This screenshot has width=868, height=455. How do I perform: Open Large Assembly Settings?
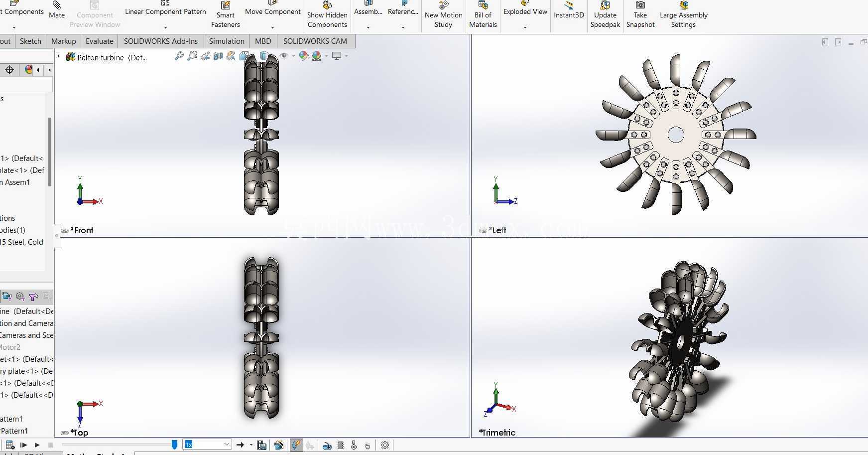683,15
